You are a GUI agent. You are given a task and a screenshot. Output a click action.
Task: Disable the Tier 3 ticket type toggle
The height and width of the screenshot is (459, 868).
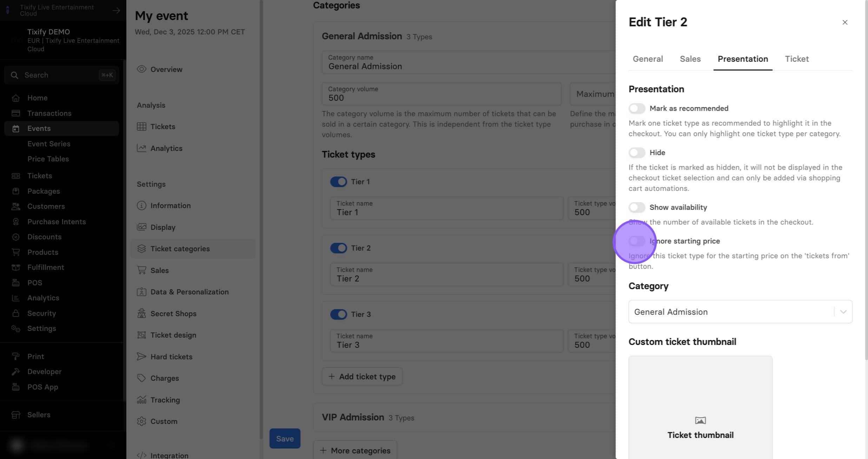(x=338, y=314)
